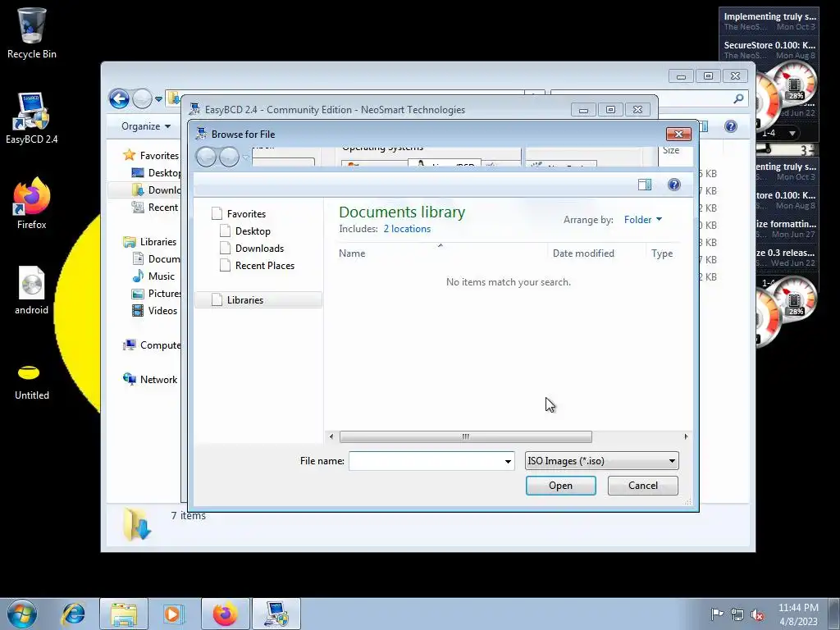Open the Action Center flag tray icon

[x=717, y=614]
